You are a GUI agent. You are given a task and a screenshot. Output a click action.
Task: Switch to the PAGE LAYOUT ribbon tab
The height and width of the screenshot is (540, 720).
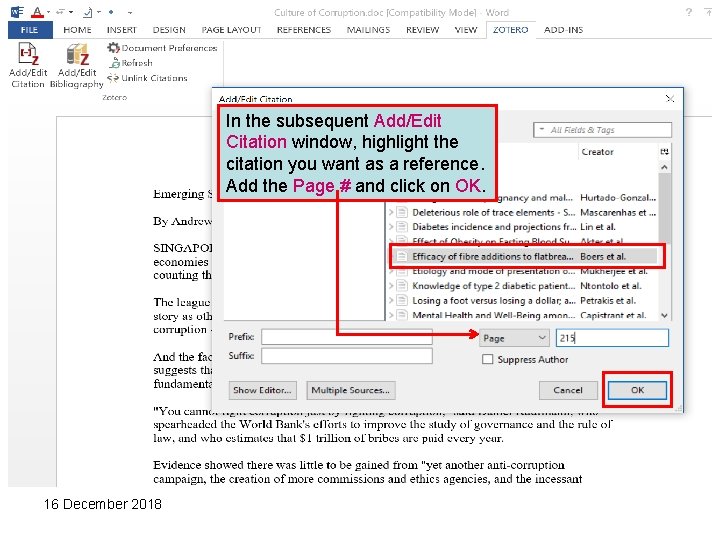click(x=231, y=30)
